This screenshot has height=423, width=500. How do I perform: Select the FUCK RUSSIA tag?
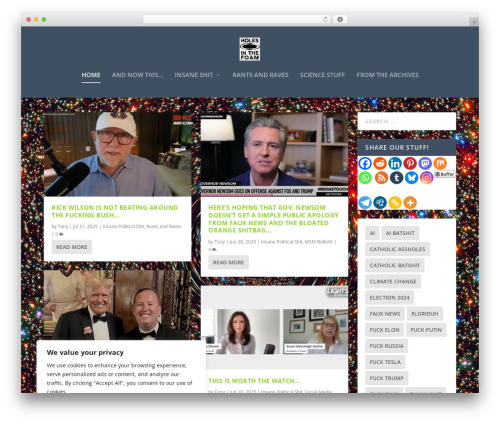coord(386,346)
